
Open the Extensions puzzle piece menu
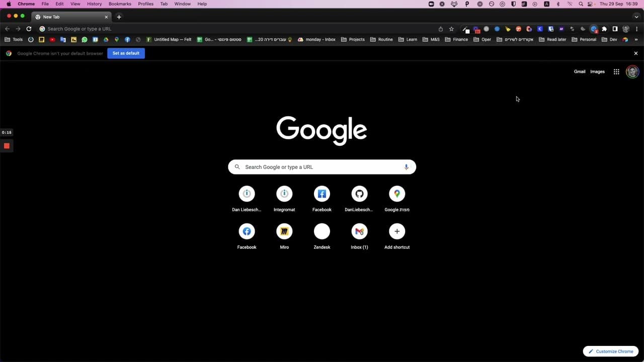tap(604, 29)
